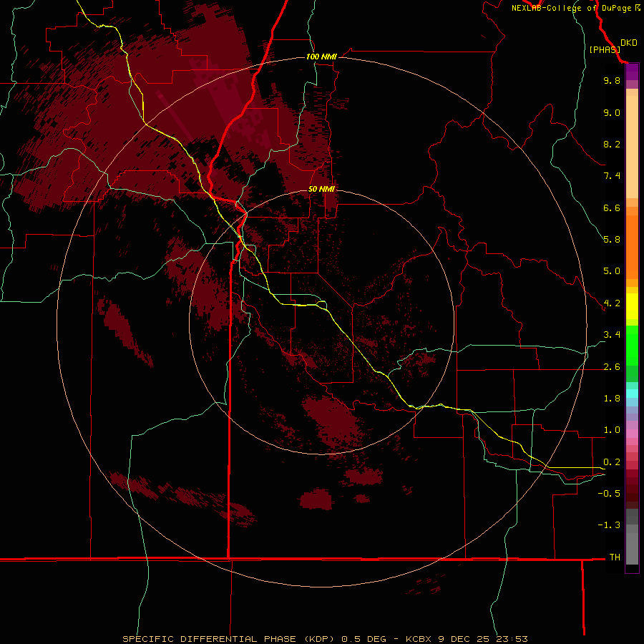Click the 7.4 legend value

(x=612, y=176)
